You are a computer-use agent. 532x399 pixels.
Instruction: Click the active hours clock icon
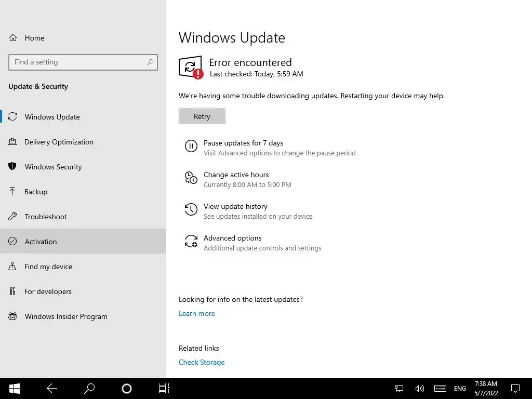tap(191, 178)
